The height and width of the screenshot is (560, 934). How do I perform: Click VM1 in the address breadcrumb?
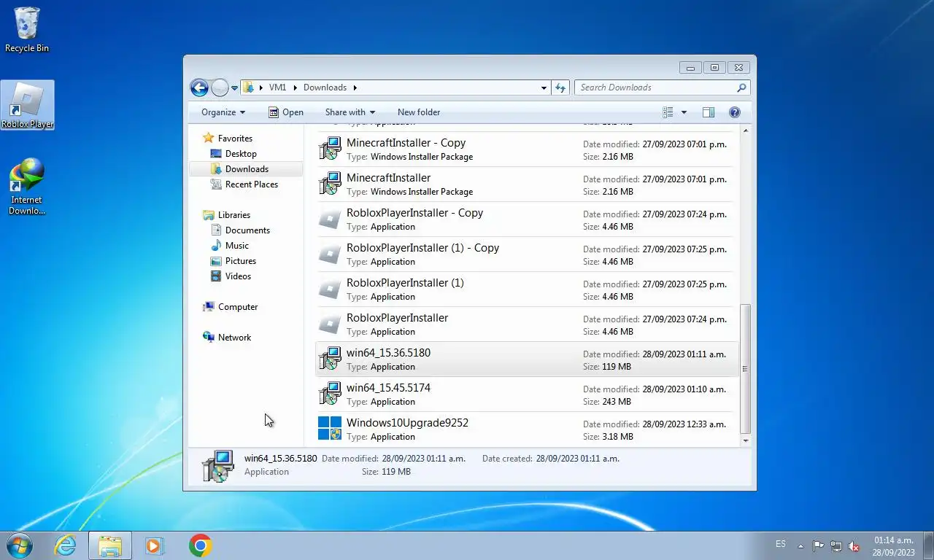(277, 87)
